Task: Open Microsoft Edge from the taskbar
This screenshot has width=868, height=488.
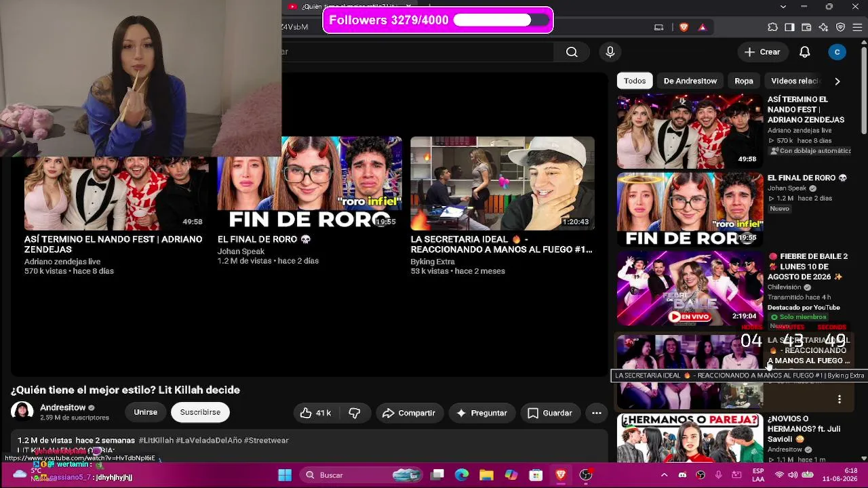Action: tap(462, 475)
